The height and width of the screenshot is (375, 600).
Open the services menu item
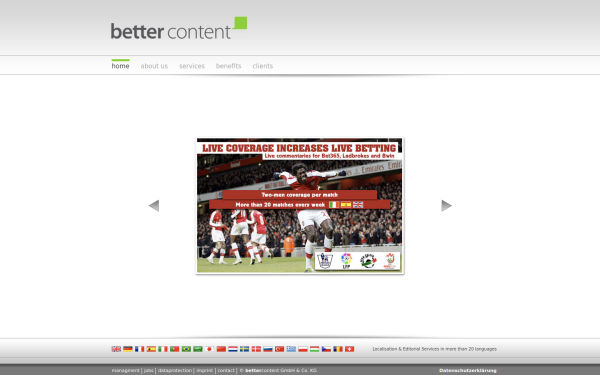click(x=192, y=66)
